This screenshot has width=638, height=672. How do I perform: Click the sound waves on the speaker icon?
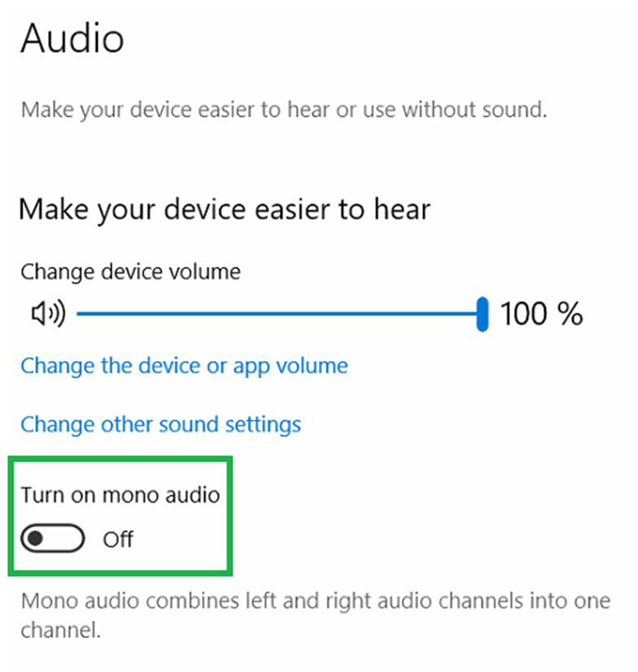(x=59, y=314)
